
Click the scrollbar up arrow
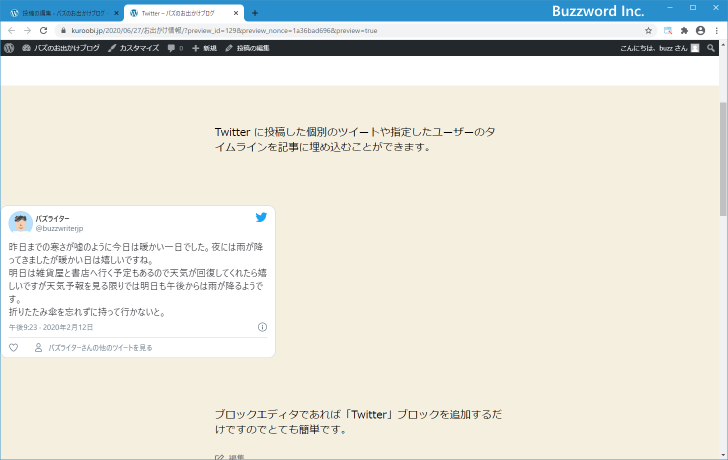point(723,45)
